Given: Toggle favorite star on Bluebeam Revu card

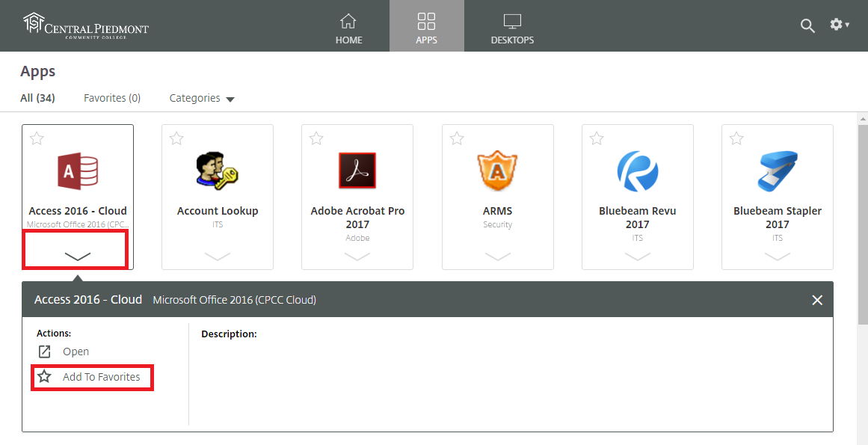Looking at the screenshot, I should point(596,138).
